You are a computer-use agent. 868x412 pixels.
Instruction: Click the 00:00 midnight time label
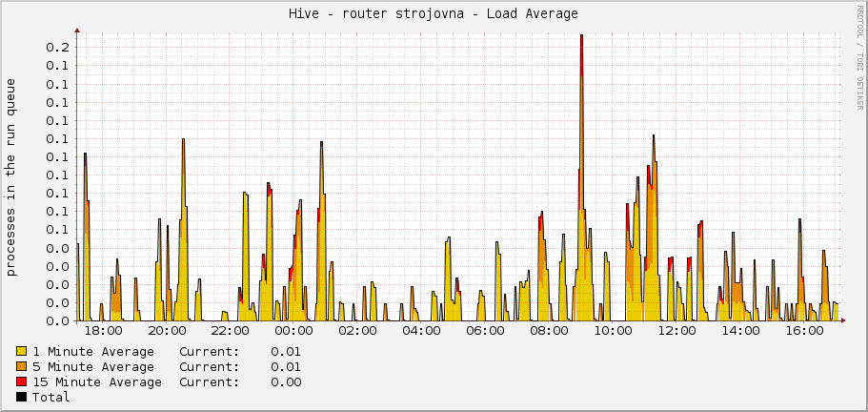click(293, 331)
